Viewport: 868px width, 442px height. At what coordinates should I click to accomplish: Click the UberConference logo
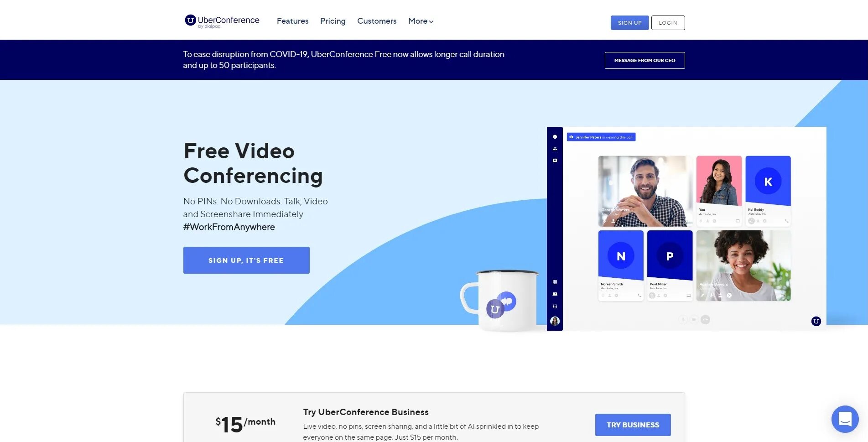tap(222, 21)
